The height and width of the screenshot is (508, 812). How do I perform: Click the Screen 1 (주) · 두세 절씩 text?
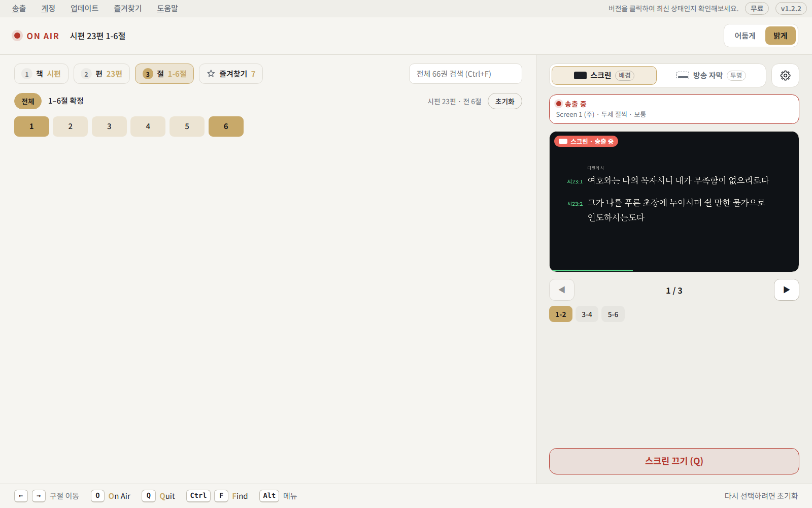point(601,114)
